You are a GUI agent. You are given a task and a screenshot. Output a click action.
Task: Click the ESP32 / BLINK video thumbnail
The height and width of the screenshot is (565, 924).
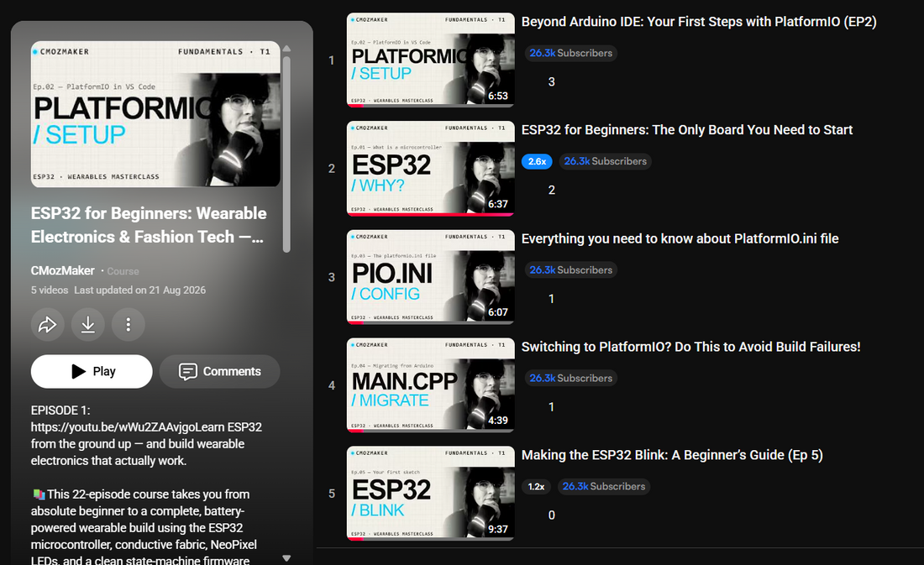(430, 493)
